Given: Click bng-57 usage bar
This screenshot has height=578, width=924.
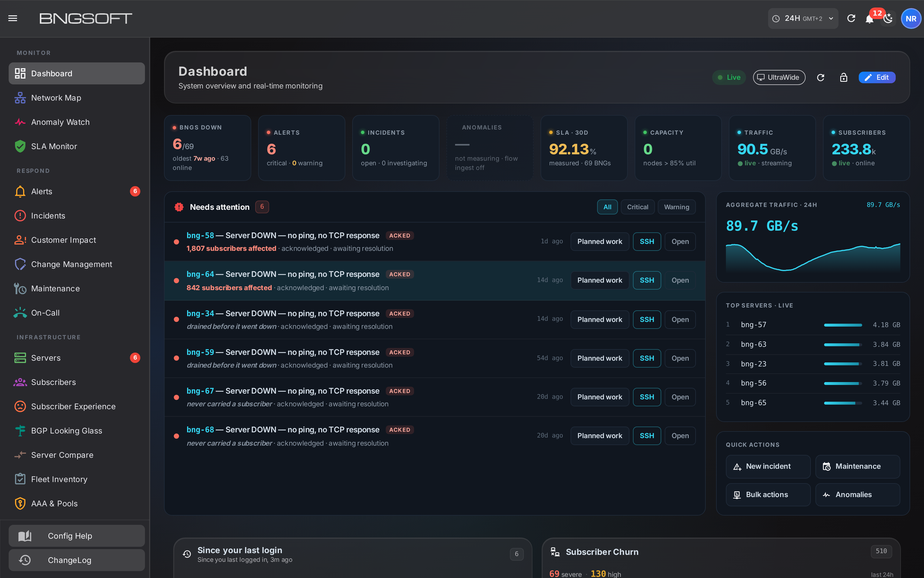Looking at the screenshot, I should click(x=843, y=325).
